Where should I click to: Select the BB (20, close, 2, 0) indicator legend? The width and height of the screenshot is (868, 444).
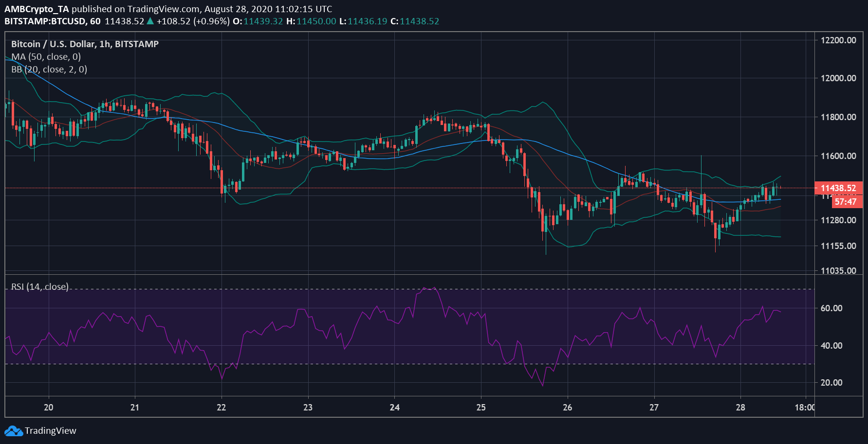[x=49, y=70]
